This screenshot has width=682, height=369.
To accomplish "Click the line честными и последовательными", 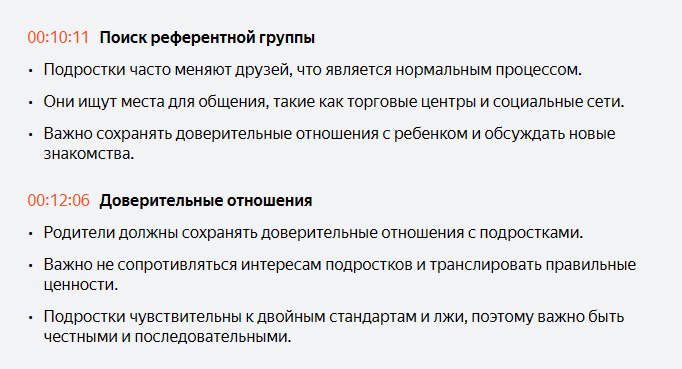I will click(x=167, y=337).
